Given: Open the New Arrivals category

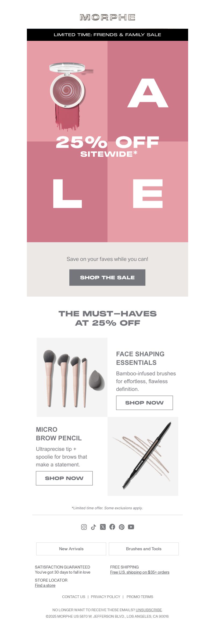Looking at the screenshot, I should click(x=71, y=549).
